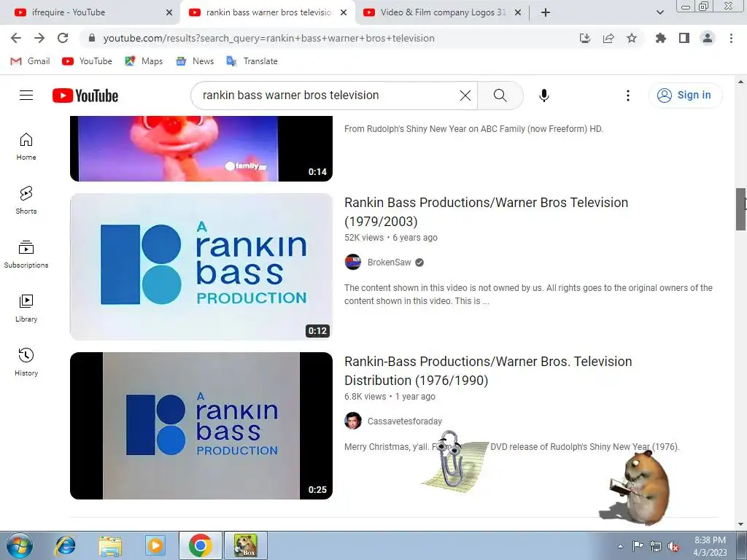The height and width of the screenshot is (560, 747).
Task: Open History in the sidebar
Action: 26,362
